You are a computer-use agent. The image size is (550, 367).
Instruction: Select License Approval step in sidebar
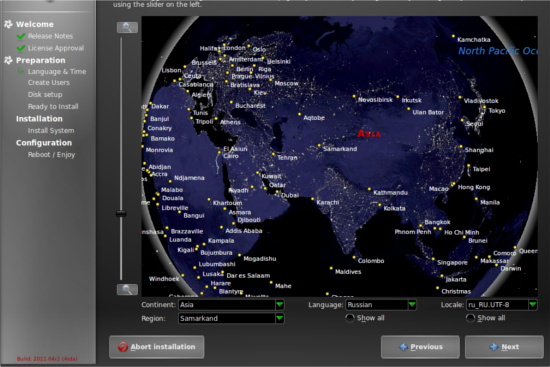[x=56, y=48]
